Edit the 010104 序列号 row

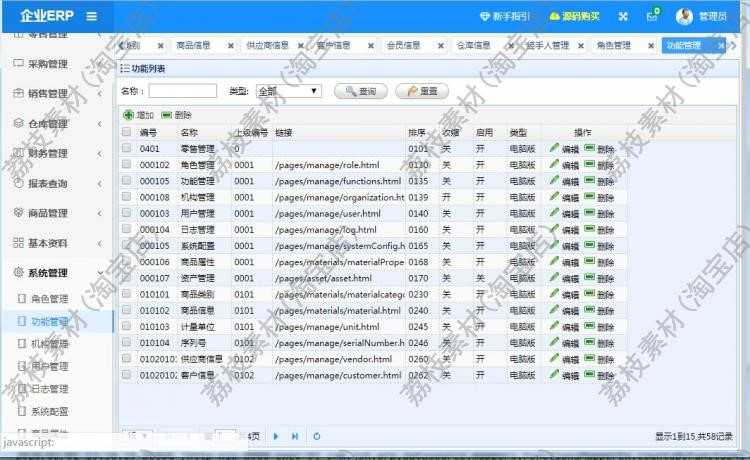(564, 343)
